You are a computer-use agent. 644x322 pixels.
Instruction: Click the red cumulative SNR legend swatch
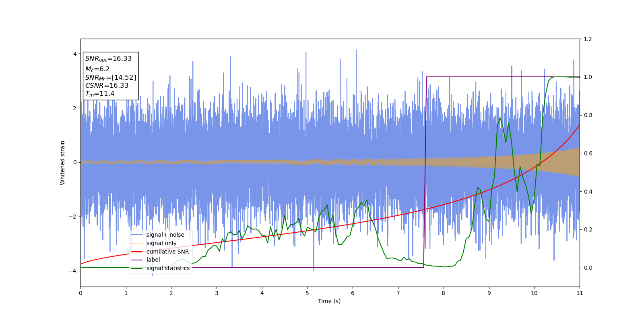coord(137,252)
